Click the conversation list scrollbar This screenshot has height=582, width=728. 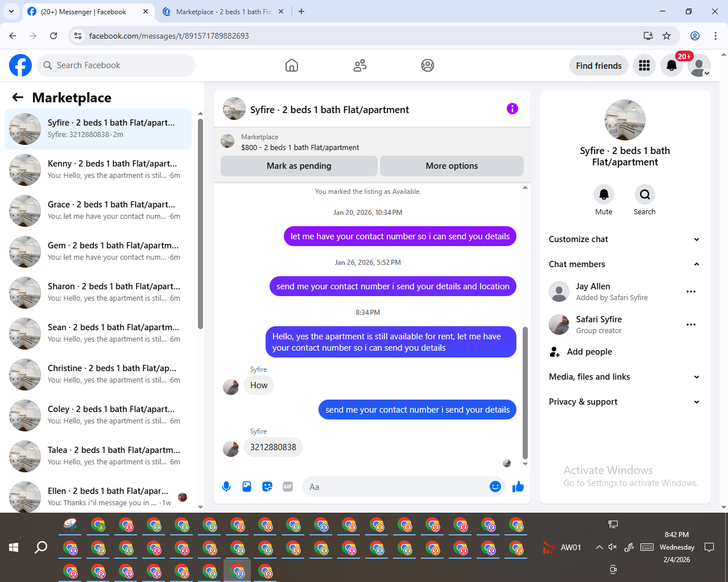[x=200, y=224]
